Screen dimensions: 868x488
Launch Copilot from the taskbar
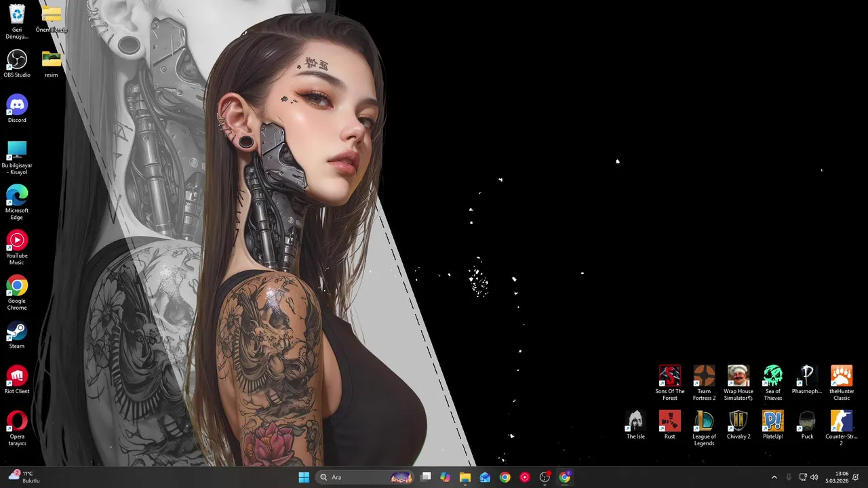pyautogui.click(x=446, y=477)
